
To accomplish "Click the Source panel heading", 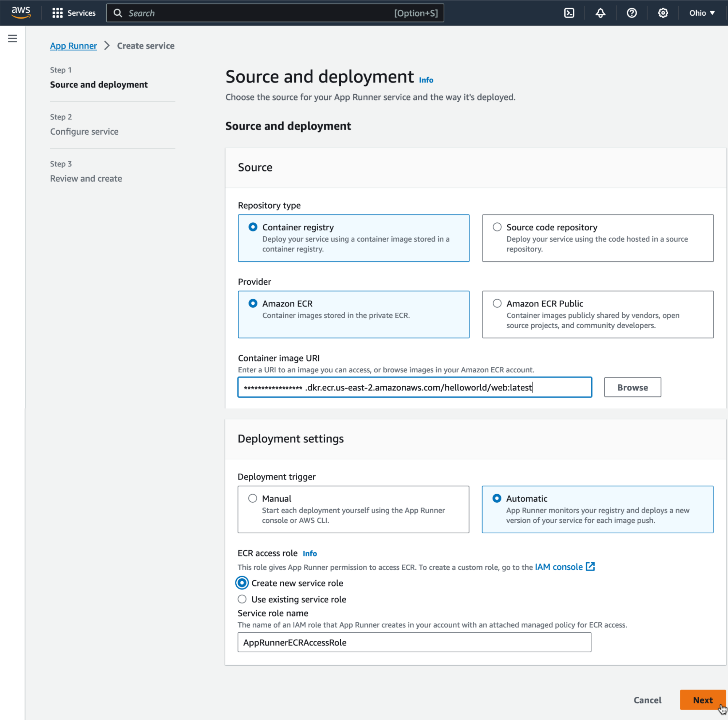I will pos(255,167).
